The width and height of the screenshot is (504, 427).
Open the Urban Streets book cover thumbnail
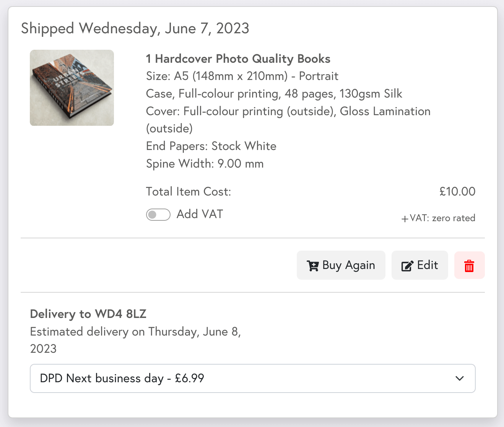coord(72,88)
